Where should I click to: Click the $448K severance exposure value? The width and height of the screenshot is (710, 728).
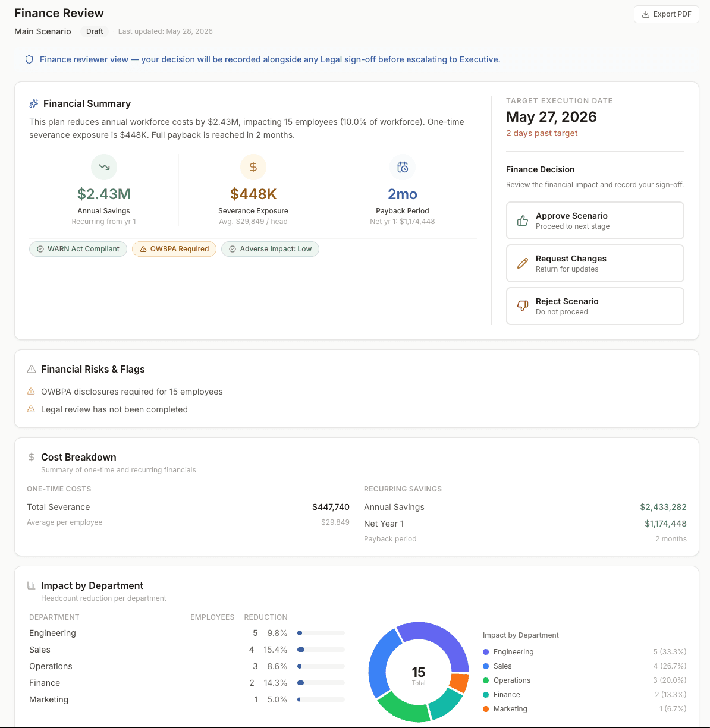click(x=253, y=194)
